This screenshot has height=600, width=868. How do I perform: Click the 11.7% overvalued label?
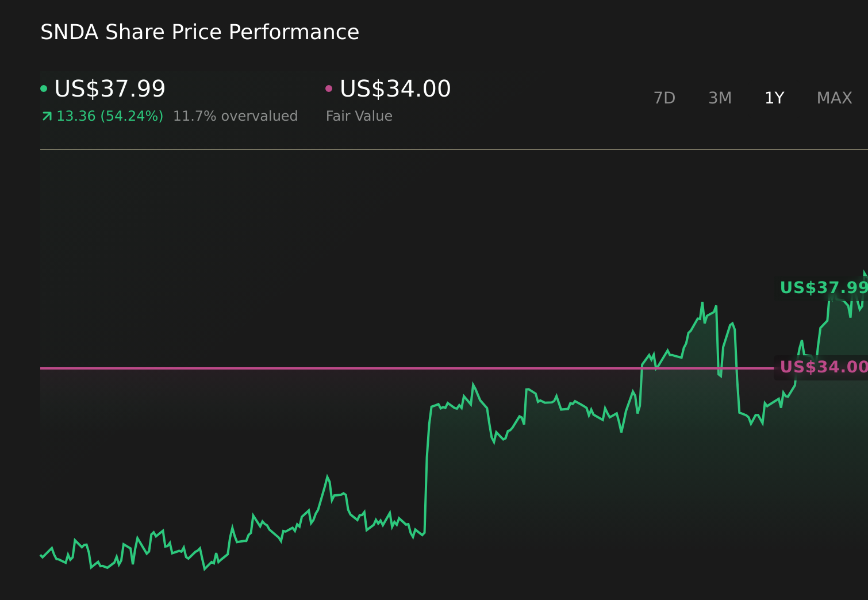[x=235, y=116]
